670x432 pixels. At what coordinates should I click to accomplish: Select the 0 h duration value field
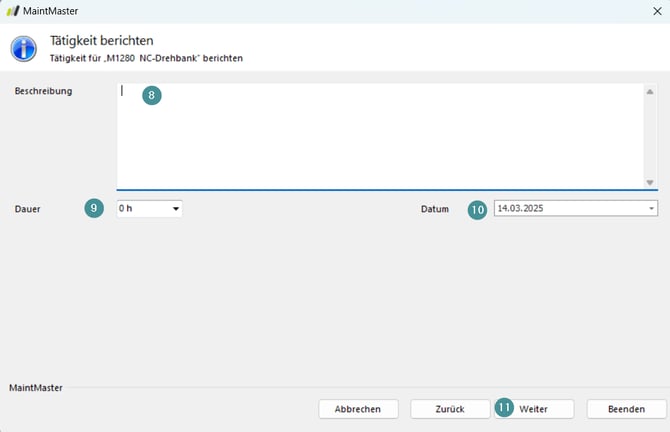tap(141, 209)
